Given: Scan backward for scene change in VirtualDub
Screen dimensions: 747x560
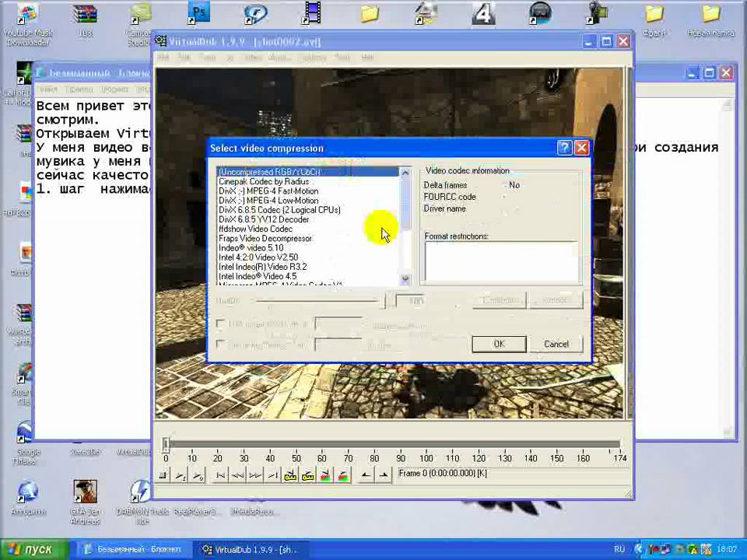Looking at the screenshot, I should (x=326, y=474).
